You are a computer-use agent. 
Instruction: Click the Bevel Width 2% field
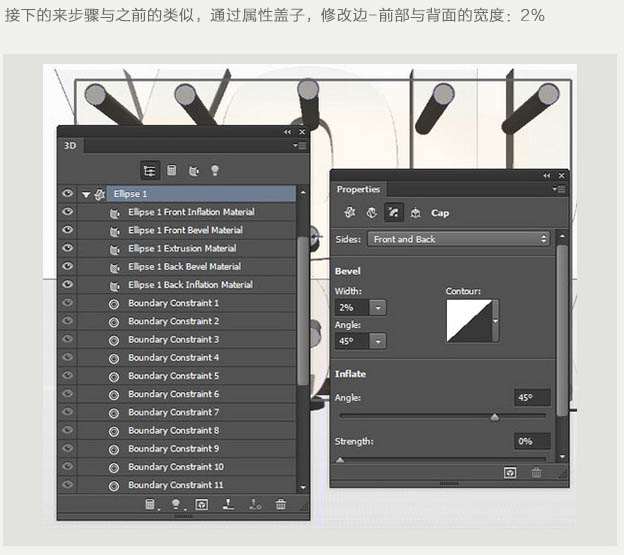[x=352, y=308]
